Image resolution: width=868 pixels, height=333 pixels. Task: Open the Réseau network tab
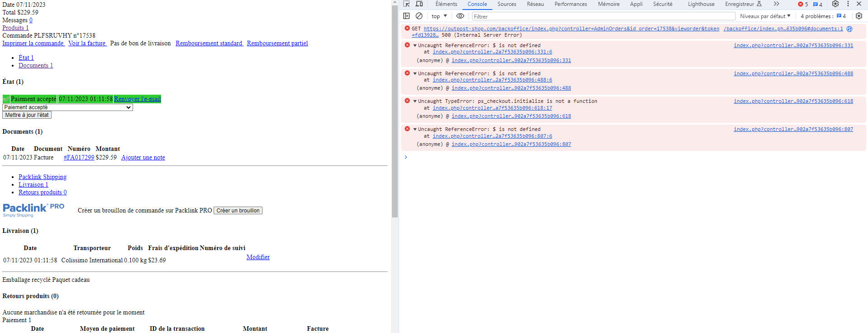tap(535, 4)
